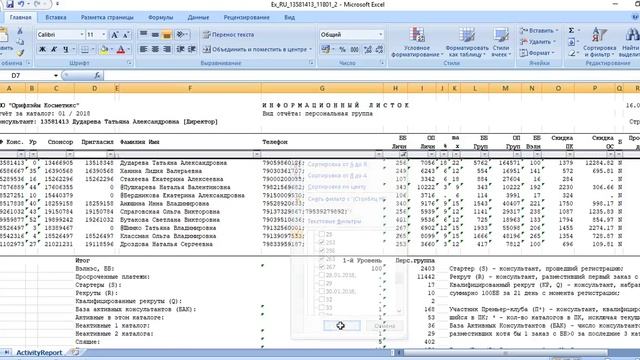Switch to the Вид tab

(289, 18)
